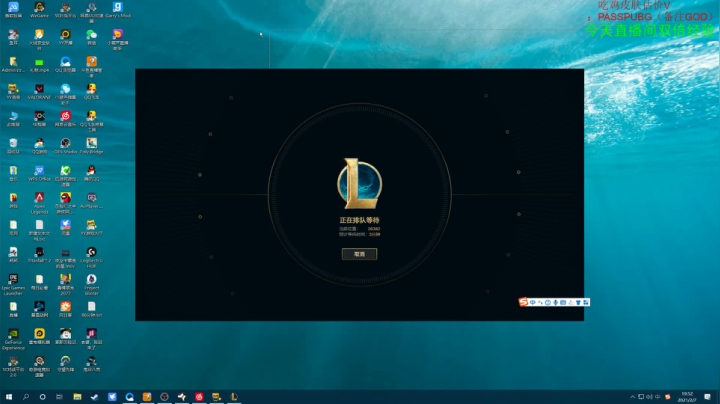Open Windows Start menu
This screenshot has height=404, width=720.
click(9, 397)
